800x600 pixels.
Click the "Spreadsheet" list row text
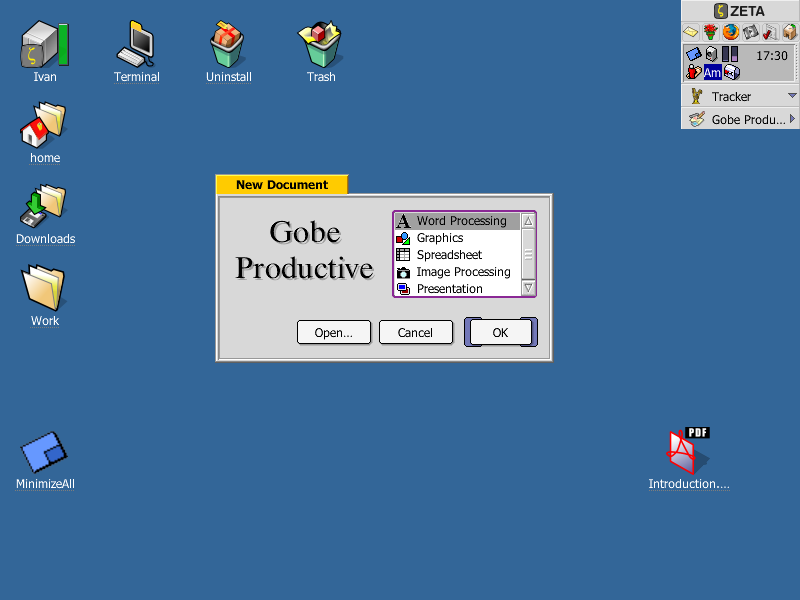449,255
